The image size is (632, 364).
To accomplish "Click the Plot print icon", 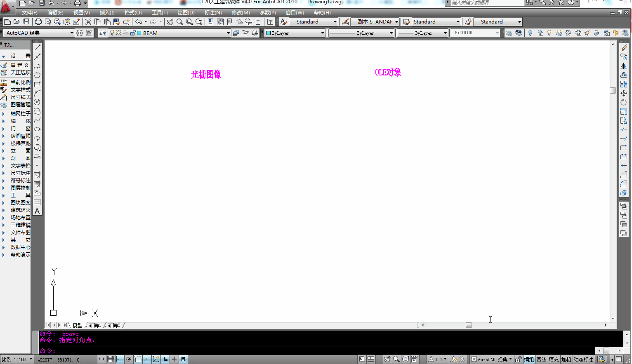I will coord(38,22).
